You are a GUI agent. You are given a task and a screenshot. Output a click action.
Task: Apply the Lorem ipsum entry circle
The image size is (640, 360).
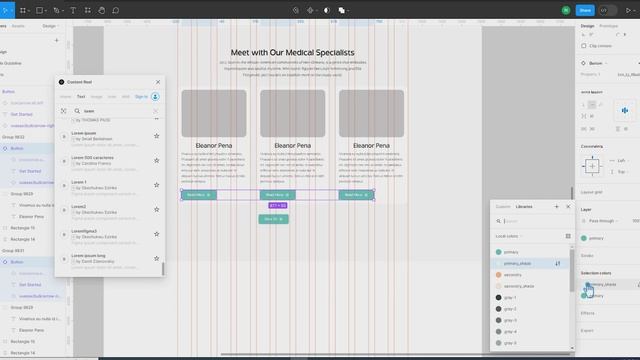pos(64,137)
